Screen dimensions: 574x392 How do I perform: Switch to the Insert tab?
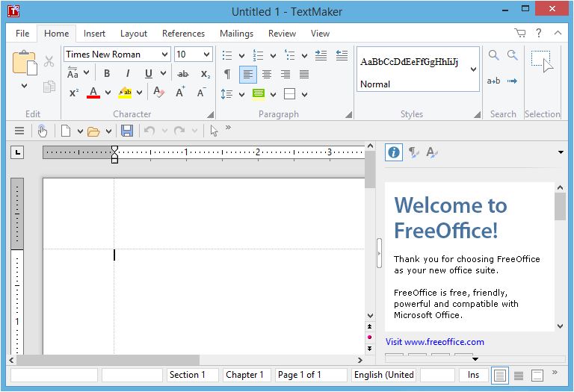point(94,34)
